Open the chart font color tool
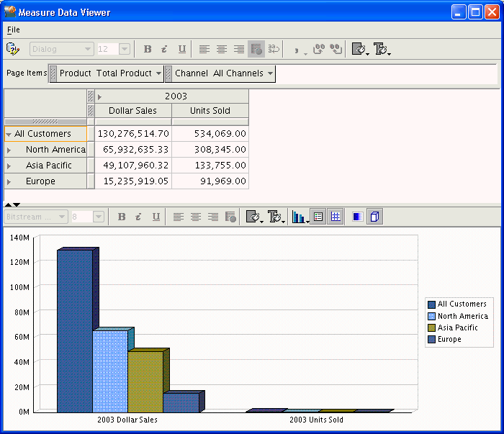 [276, 217]
